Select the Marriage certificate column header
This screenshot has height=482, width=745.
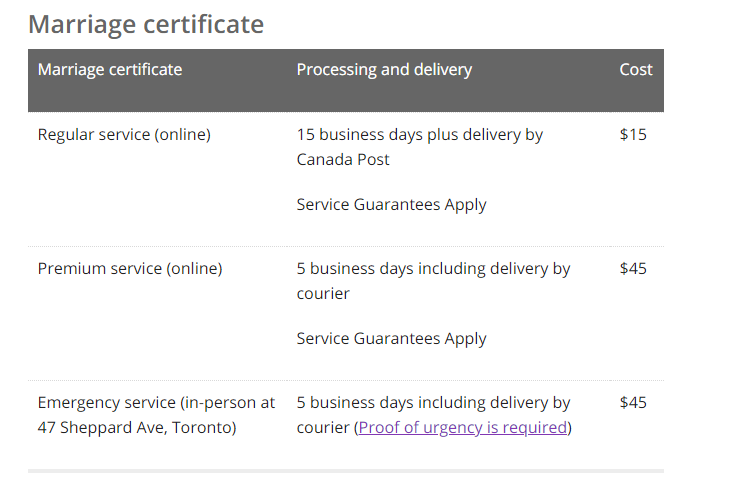click(110, 69)
